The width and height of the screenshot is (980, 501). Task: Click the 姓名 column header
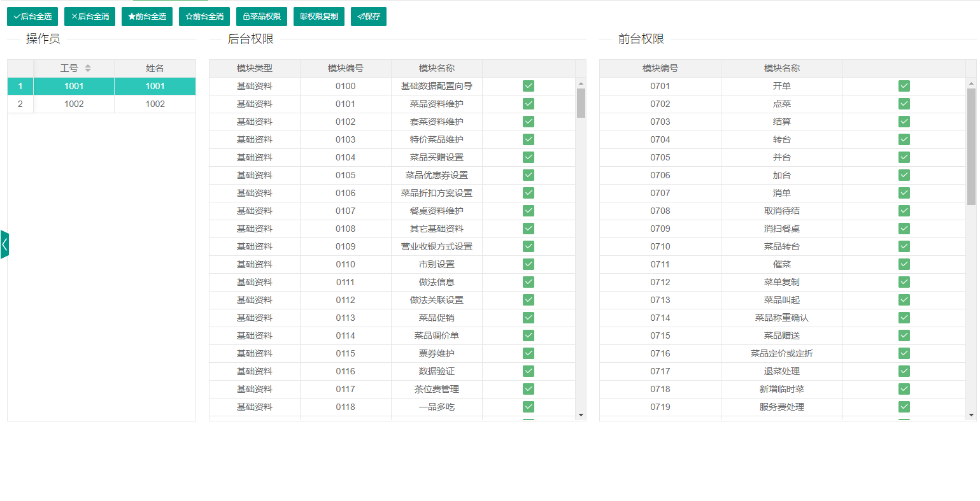pyautogui.click(x=155, y=68)
